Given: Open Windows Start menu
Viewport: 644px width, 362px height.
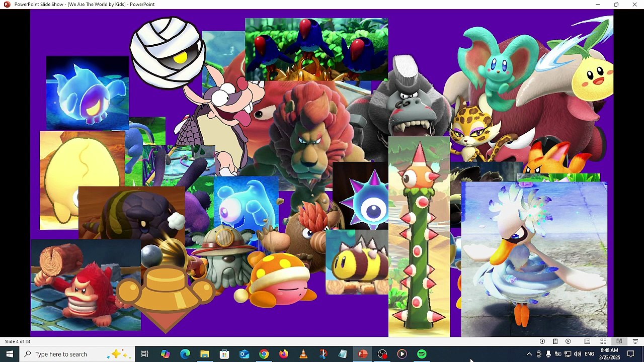Looking at the screenshot, I should tap(10, 354).
